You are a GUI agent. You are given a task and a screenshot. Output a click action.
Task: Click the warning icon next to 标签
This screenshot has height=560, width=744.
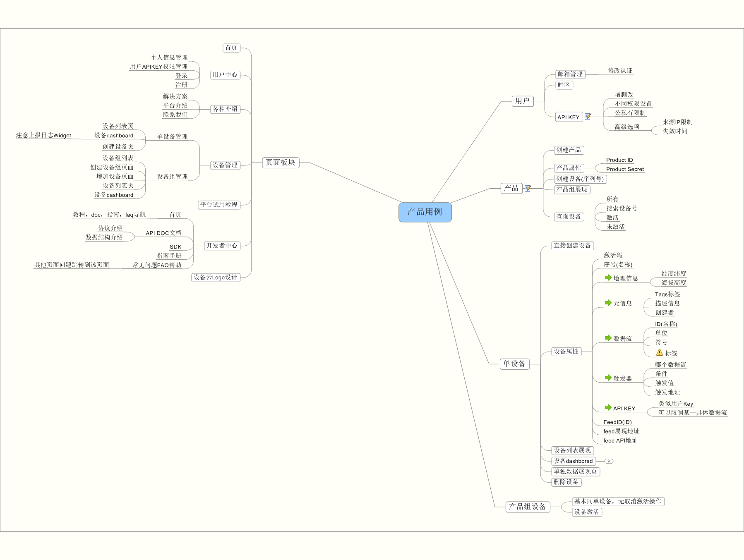[x=660, y=352]
